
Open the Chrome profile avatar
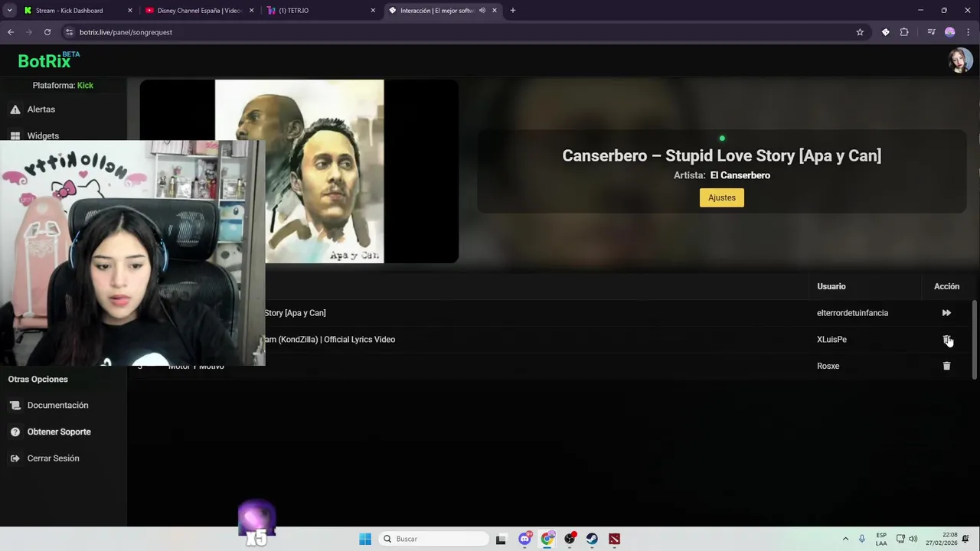coord(950,32)
